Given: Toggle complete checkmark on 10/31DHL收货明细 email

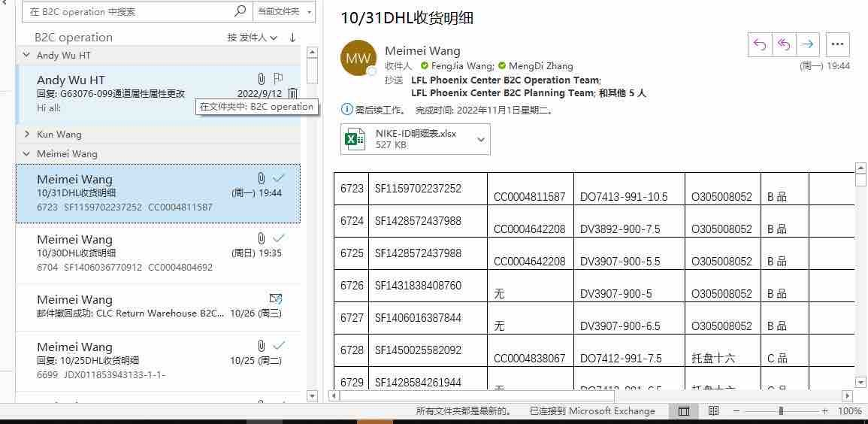Looking at the screenshot, I should (x=279, y=178).
